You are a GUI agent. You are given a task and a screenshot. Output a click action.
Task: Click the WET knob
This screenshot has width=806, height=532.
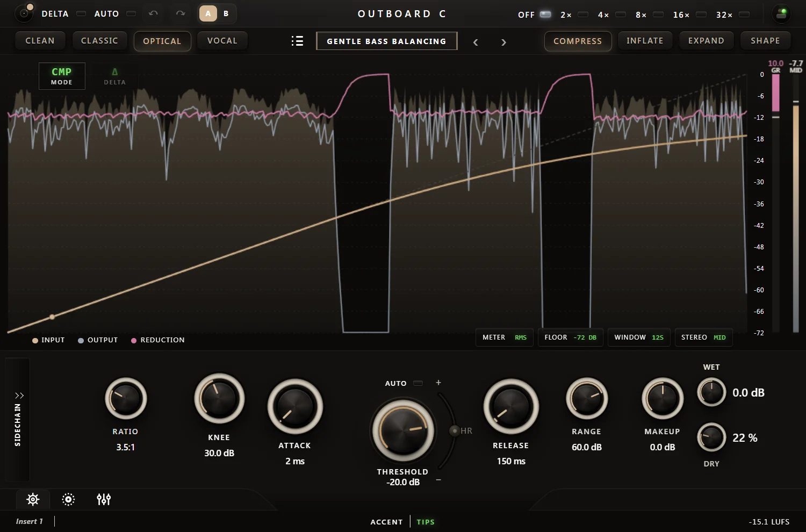tap(711, 392)
